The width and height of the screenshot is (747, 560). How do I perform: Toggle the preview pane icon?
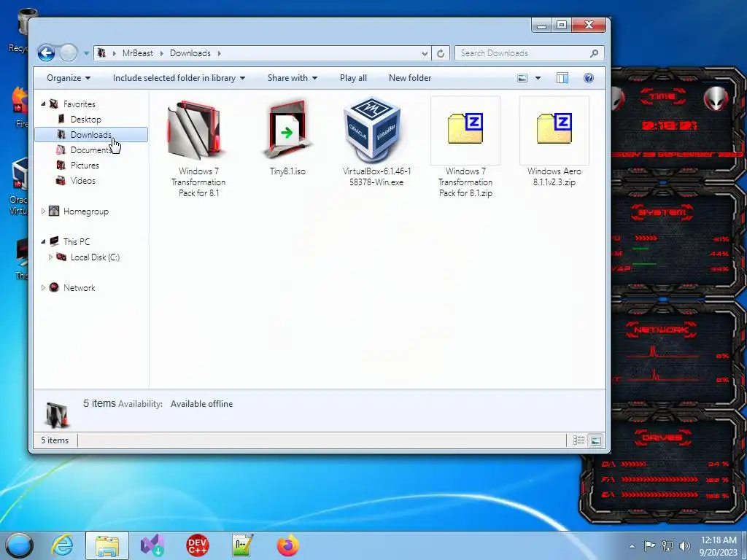point(562,78)
